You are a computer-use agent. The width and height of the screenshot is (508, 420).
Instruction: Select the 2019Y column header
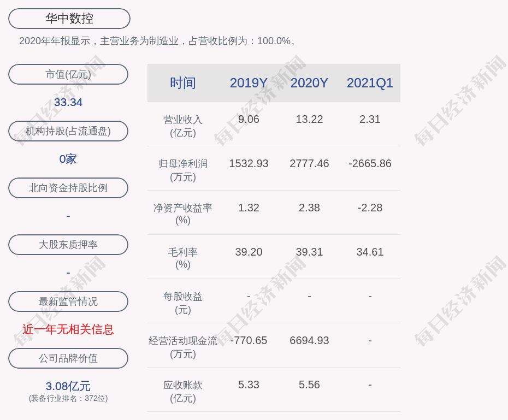click(x=249, y=83)
